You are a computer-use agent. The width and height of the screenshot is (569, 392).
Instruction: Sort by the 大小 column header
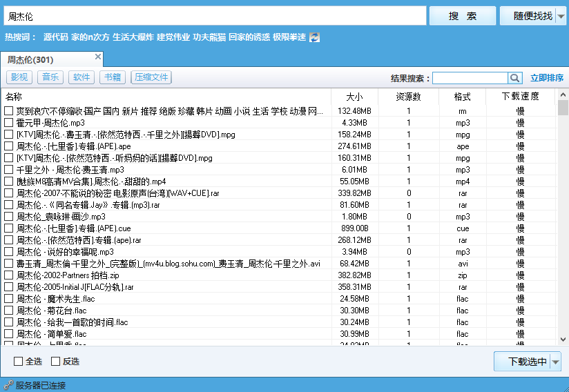354,97
